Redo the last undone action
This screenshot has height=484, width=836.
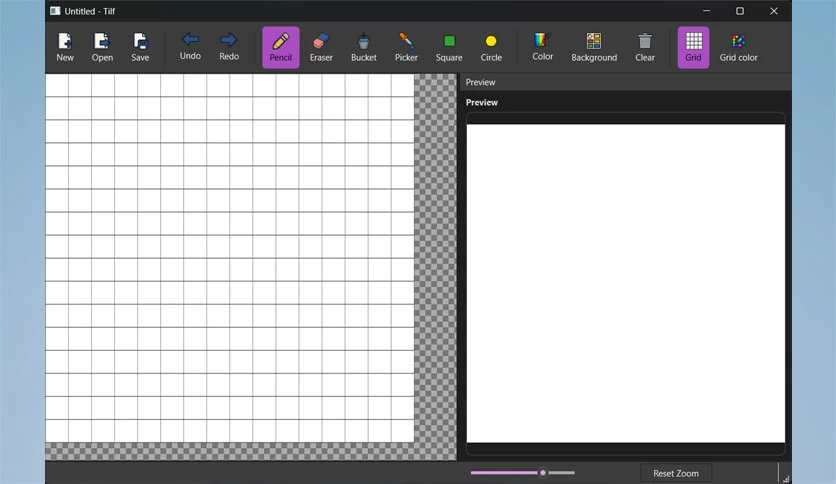tap(229, 47)
